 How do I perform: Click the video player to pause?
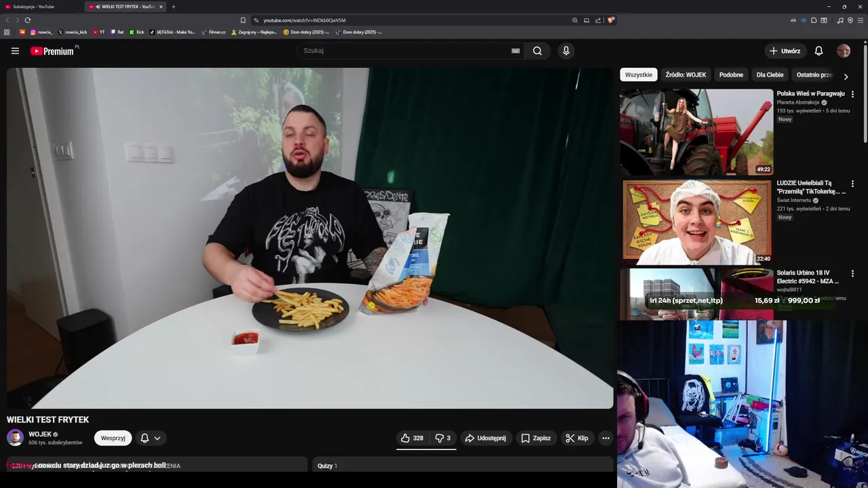coord(310,237)
